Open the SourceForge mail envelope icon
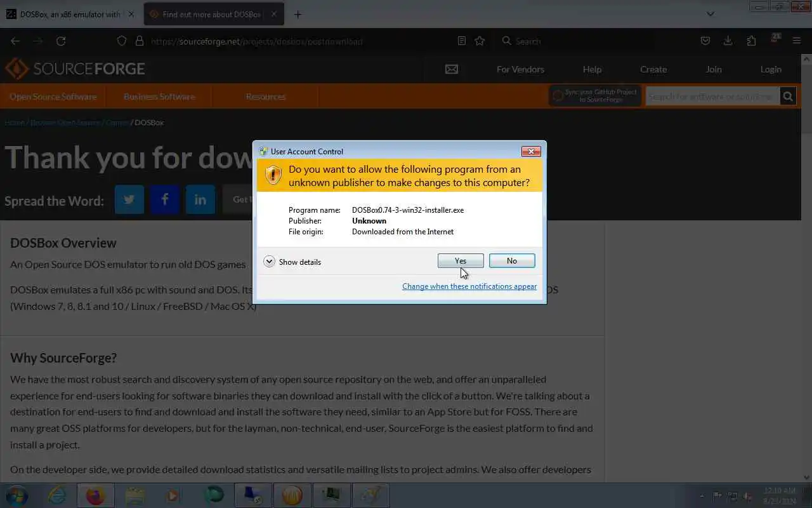The width and height of the screenshot is (812, 508). (452, 69)
